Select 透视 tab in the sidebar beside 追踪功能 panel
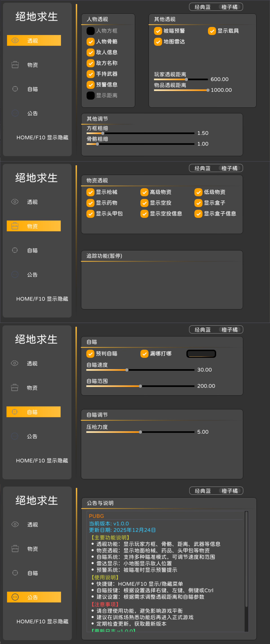Viewport: 270px width, 644px height. click(32, 202)
